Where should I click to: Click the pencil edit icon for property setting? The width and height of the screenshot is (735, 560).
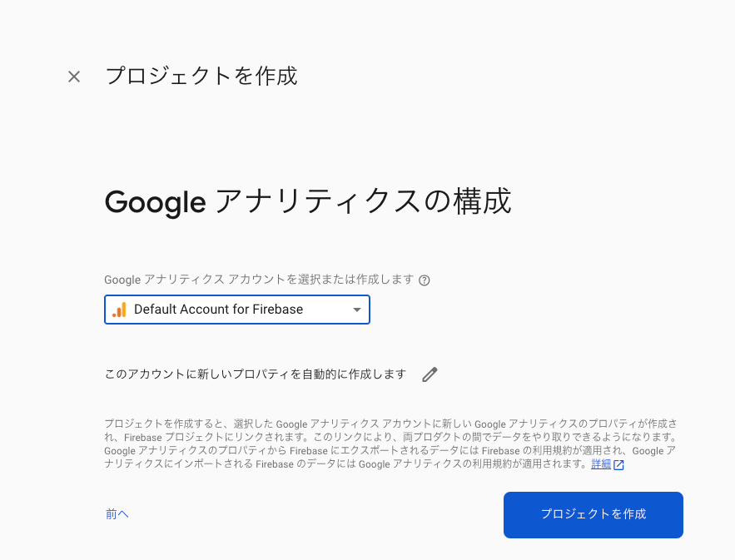coord(430,374)
